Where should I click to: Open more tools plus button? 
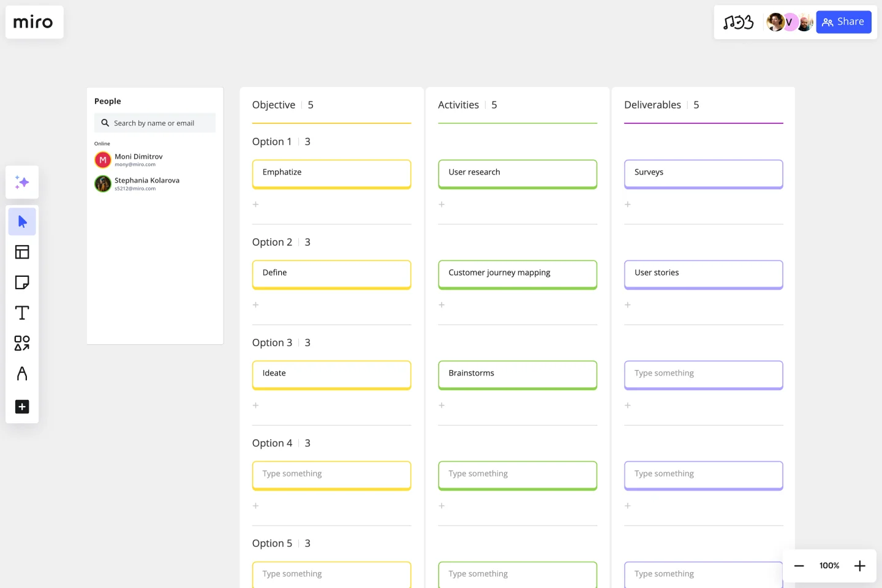[x=22, y=407]
